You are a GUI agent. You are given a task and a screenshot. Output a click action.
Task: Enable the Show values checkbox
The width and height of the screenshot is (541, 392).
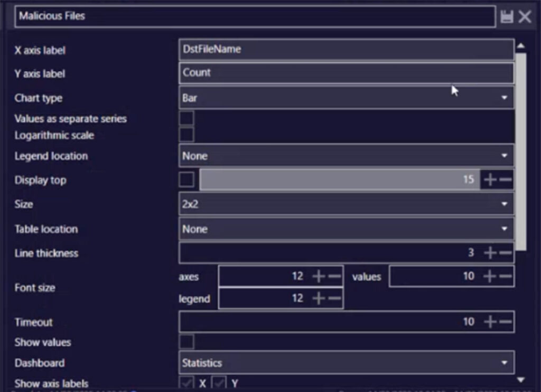(186, 342)
